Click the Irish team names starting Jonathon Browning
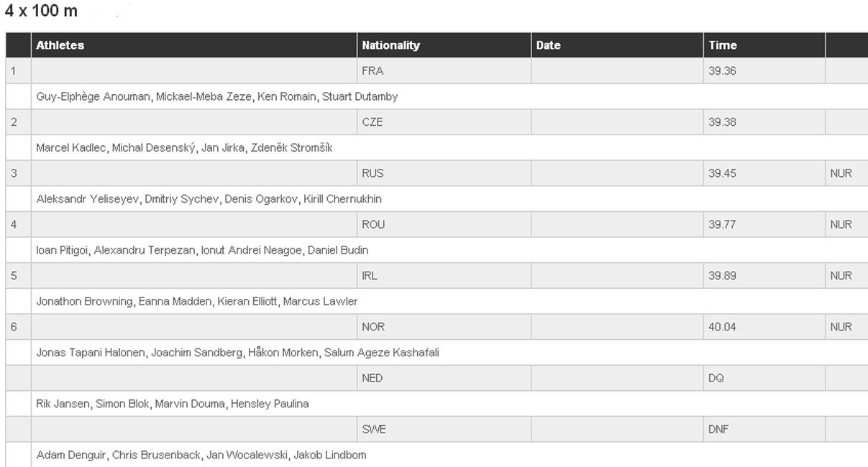The width and height of the screenshot is (868, 467). pos(197,301)
